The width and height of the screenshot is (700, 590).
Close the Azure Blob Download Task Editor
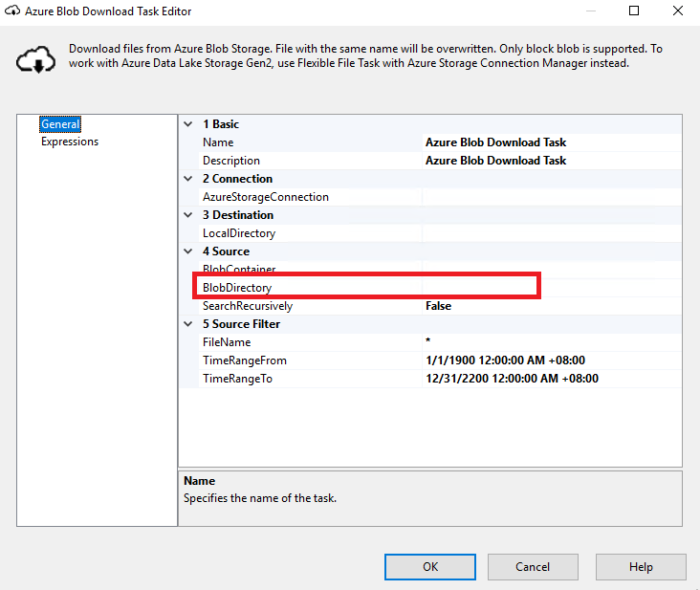[678, 11]
